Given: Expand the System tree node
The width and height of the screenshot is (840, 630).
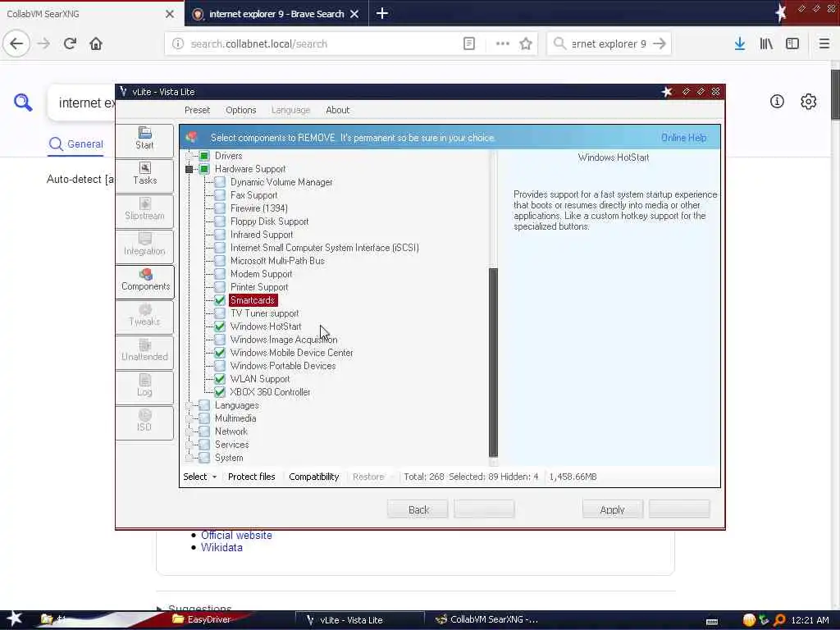Looking at the screenshot, I should 189,458.
